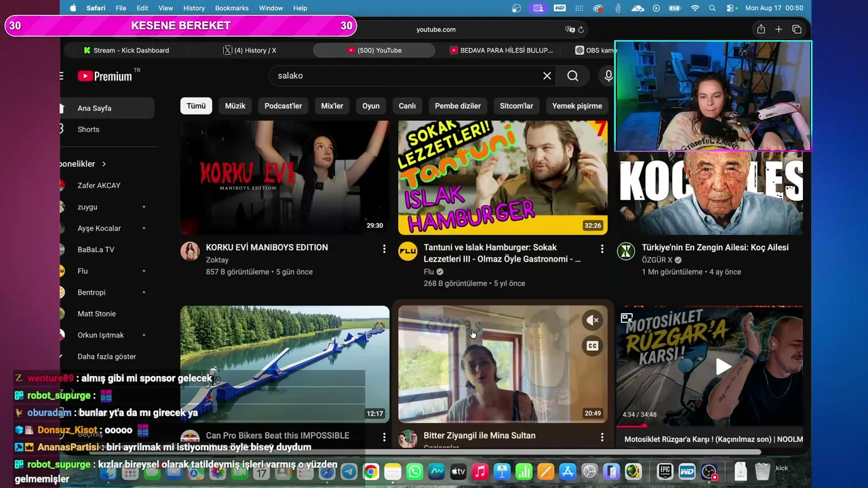Viewport: 868px width, 488px height.
Task: Open Safari's Share icon
Action: [761, 29]
